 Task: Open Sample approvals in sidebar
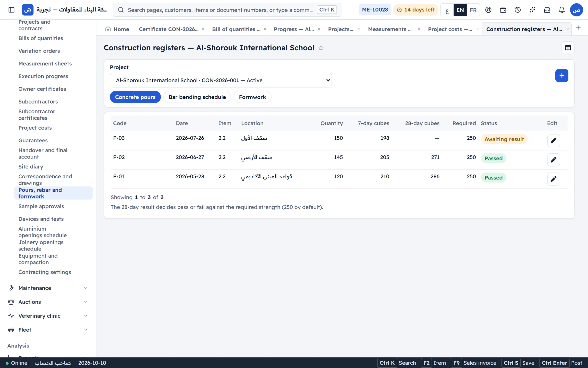click(x=41, y=206)
